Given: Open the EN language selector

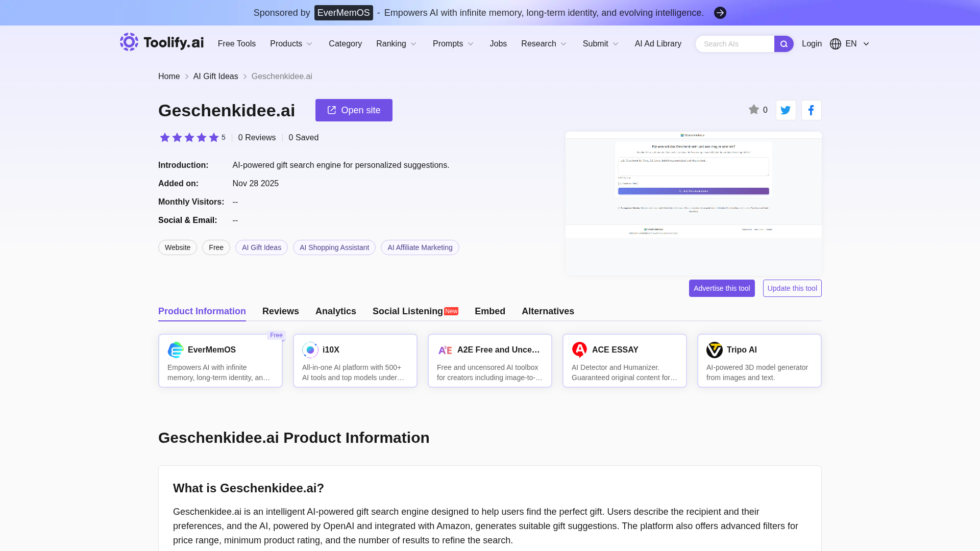Looking at the screenshot, I should [x=850, y=44].
